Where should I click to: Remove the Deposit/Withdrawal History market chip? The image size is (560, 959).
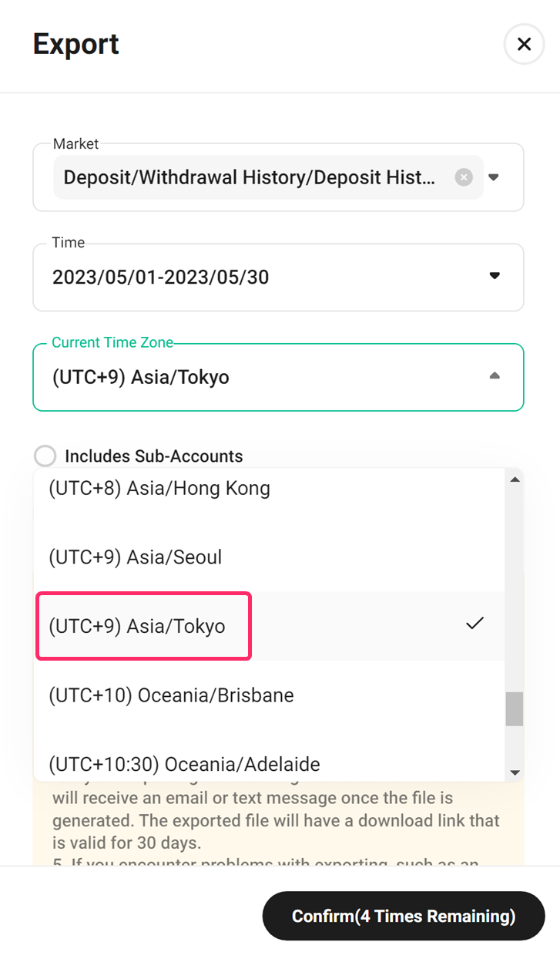(464, 177)
